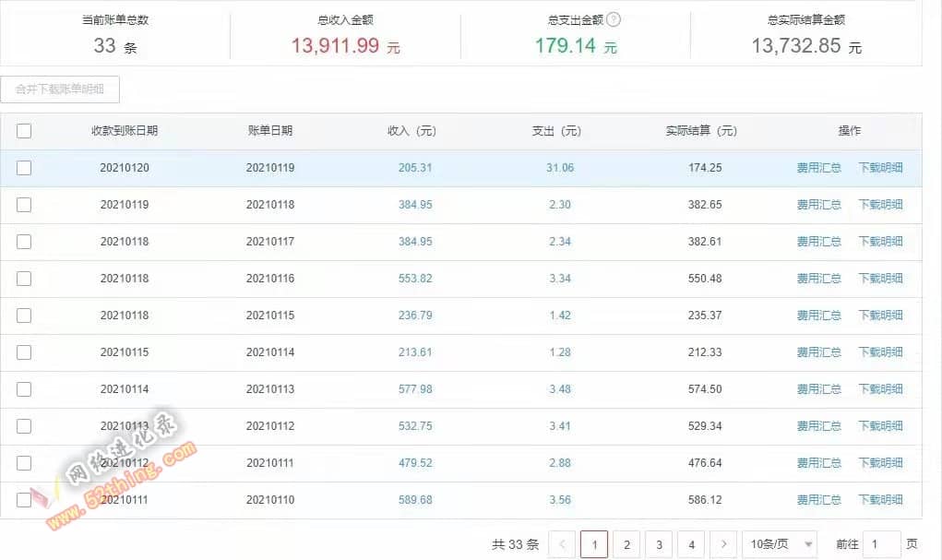The height and width of the screenshot is (560, 942).
Task: Toggle the select-all checkbox in table header
Action: [x=24, y=131]
